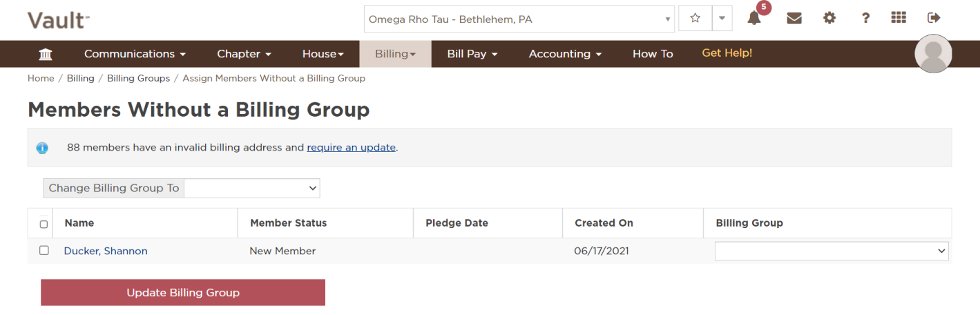The image size is (980, 315).
Task: Open the Communications menu
Action: tap(135, 54)
